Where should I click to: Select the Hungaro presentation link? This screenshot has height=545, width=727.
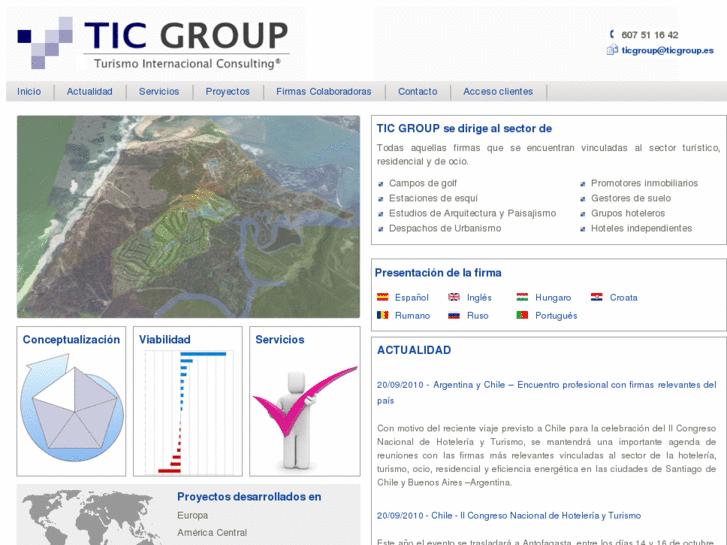(553, 297)
